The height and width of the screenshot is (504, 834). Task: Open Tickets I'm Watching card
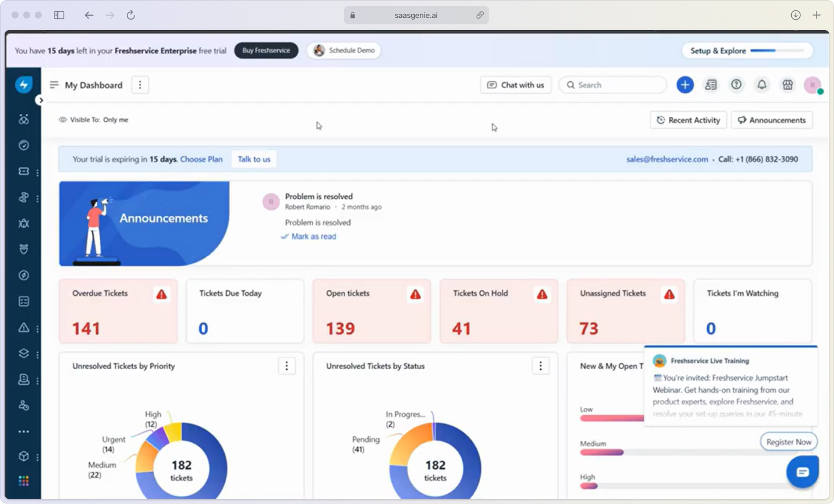click(752, 311)
